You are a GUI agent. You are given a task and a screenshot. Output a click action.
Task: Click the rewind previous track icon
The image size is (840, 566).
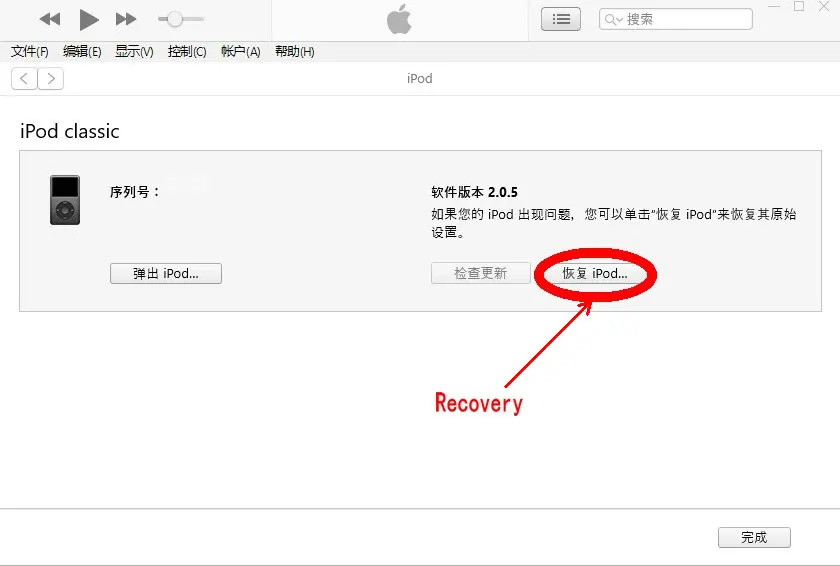tap(50, 19)
